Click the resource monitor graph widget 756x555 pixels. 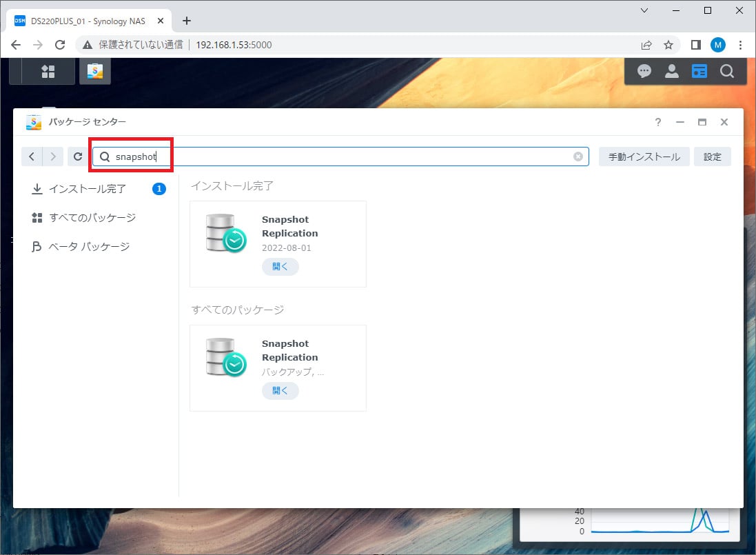point(630,524)
